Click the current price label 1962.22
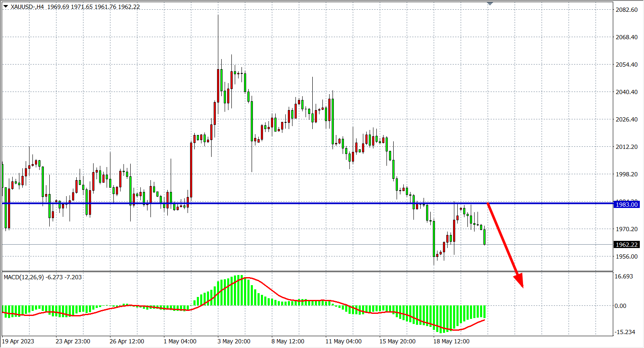Screen dimensions: 644x348 click(x=627, y=245)
